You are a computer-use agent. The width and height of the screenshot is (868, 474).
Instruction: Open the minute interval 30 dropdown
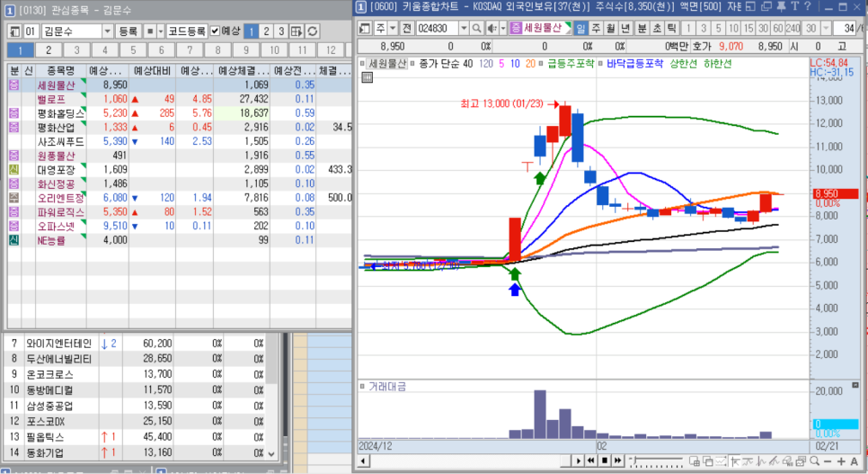(x=826, y=28)
